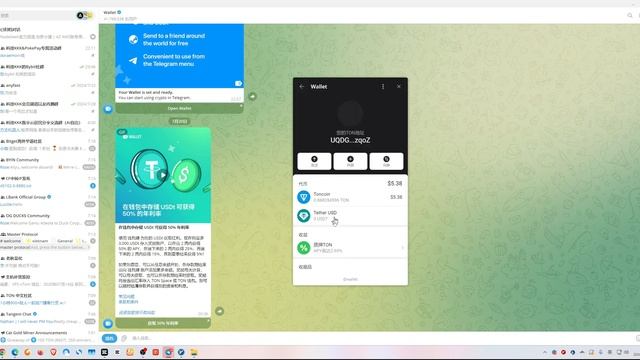This screenshot has height=360, width=640.
Task: Play the USDT promo GIF
Action: (x=162, y=175)
